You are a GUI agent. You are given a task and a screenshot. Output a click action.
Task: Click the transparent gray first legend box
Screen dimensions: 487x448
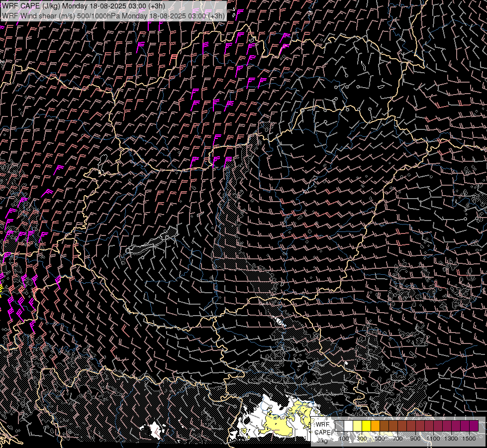click(x=339, y=426)
